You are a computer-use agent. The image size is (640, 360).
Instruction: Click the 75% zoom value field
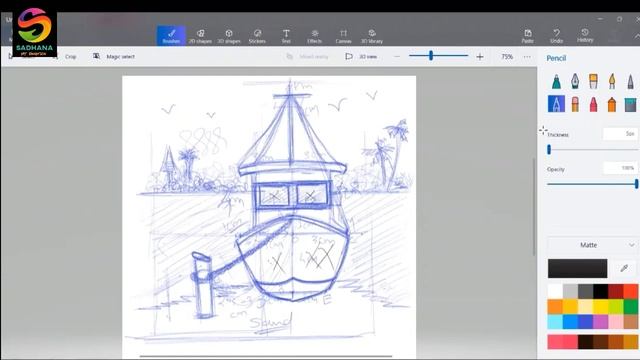pos(507,57)
